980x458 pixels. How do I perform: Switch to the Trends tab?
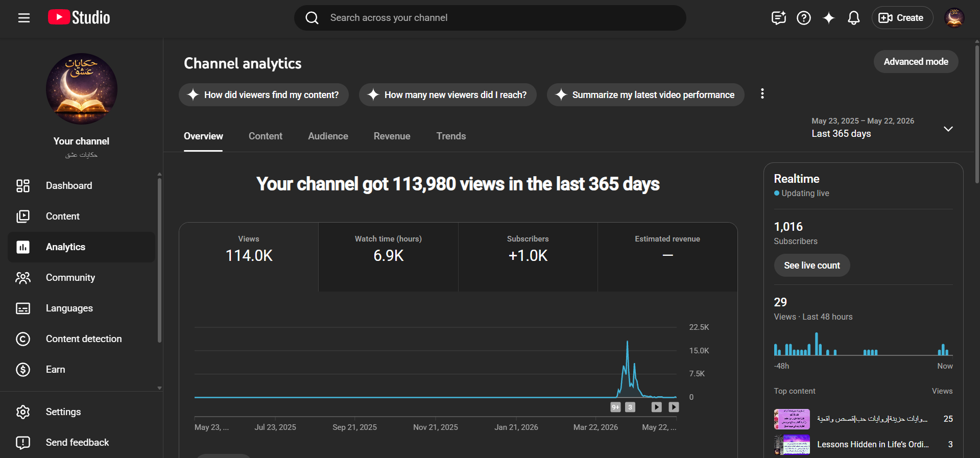(451, 136)
